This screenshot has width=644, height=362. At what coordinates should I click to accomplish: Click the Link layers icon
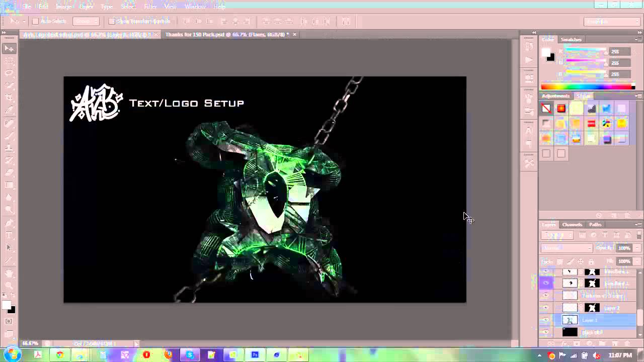coord(551,344)
